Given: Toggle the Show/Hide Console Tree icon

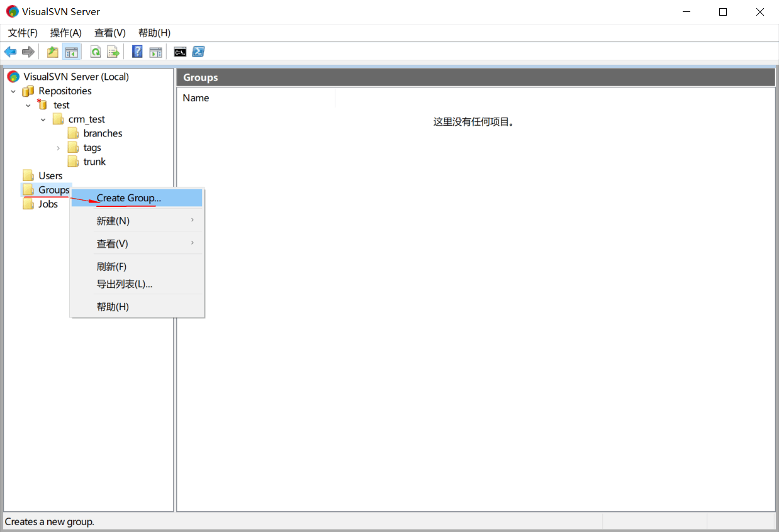Looking at the screenshot, I should 71,52.
